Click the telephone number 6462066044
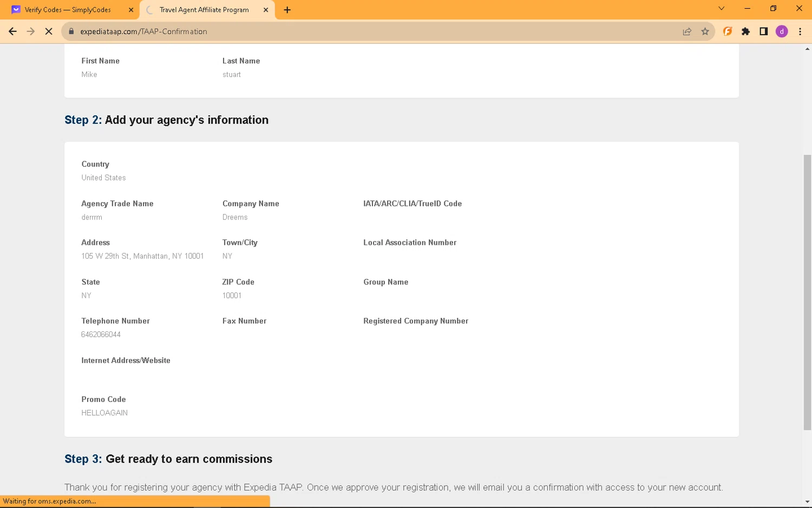The height and width of the screenshot is (508, 812). point(101,335)
